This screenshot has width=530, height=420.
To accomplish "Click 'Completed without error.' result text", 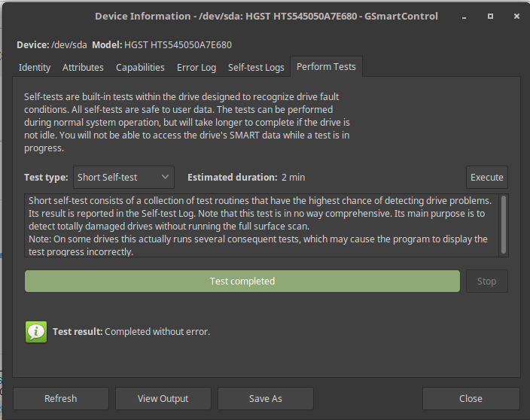I will click(157, 332).
